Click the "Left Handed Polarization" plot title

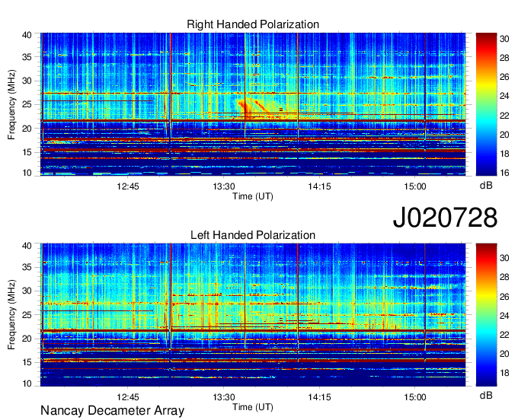pyautogui.click(x=253, y=235)
